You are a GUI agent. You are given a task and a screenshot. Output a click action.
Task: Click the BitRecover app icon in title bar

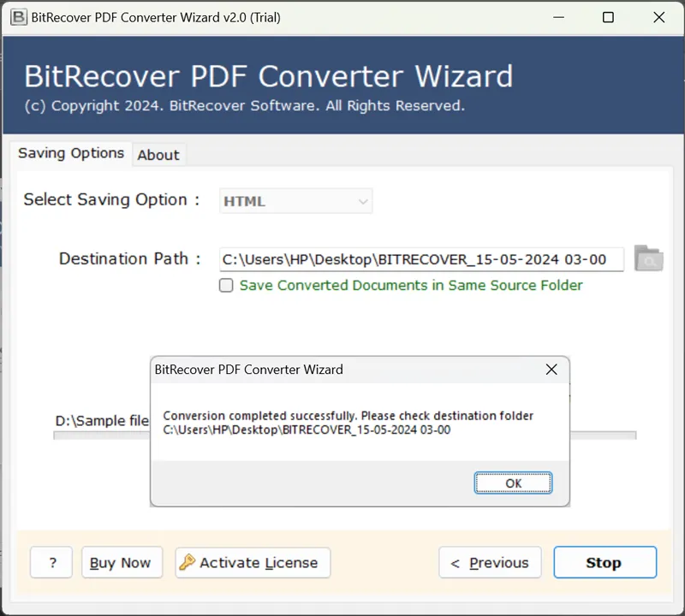point(18,17)
